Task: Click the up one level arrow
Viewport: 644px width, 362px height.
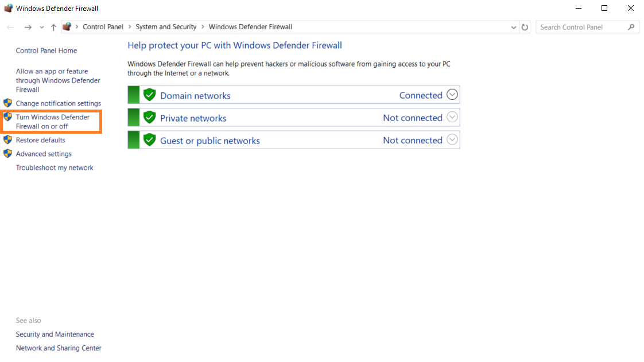Action: pyautogui.click(x=53, y=27)
